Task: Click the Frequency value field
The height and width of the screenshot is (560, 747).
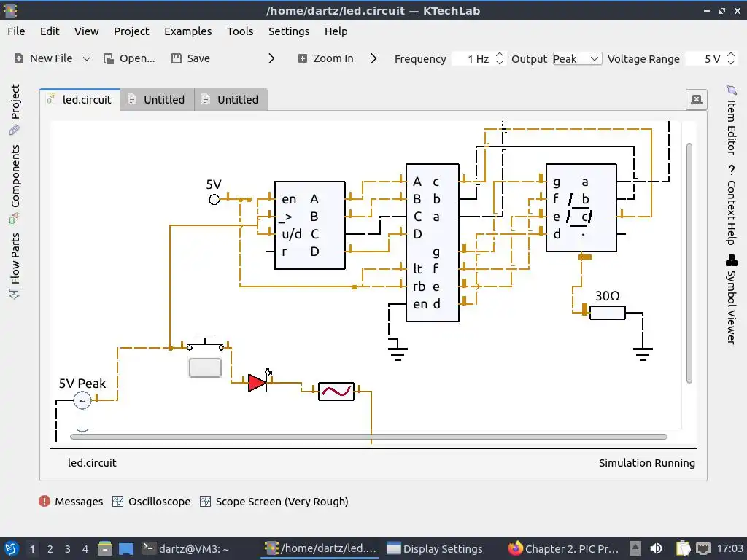Action: pos(473,59)
